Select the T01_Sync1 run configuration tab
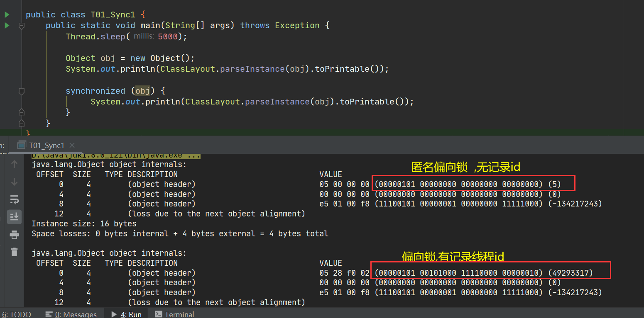644x318 pixels. 46,145
